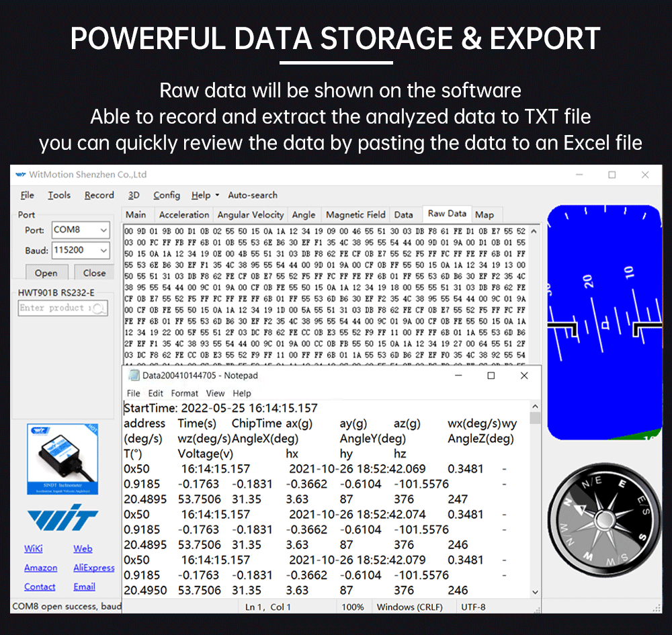This screenshot has width=672, height=635.
Task: Switch to the Magnetic Field tab
Action: click(x=355, y=214)
